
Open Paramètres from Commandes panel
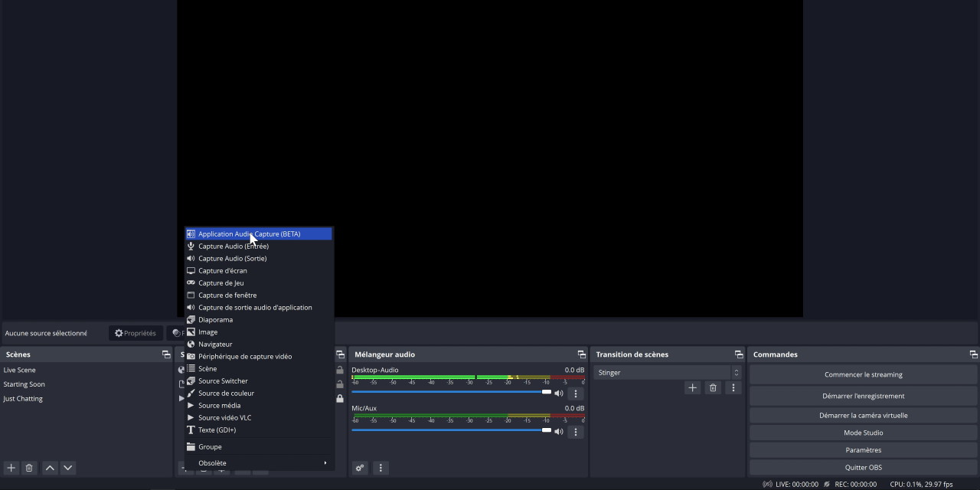863,450
